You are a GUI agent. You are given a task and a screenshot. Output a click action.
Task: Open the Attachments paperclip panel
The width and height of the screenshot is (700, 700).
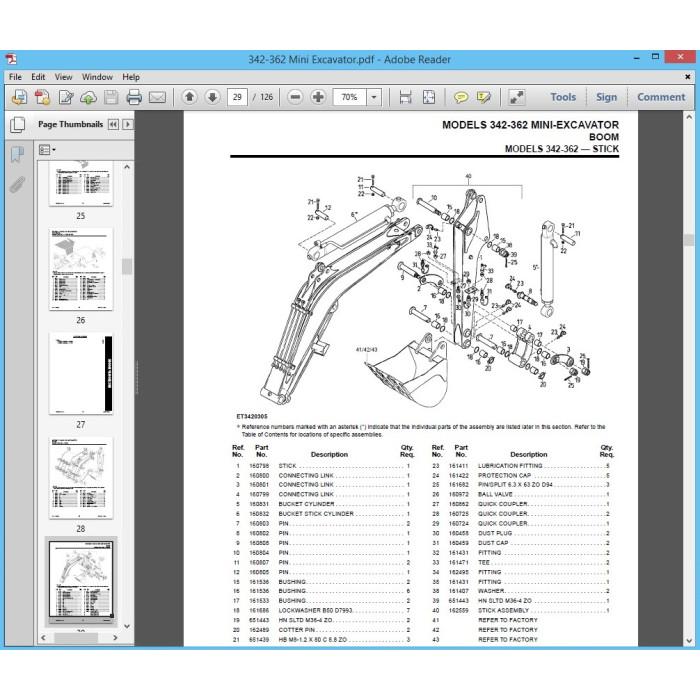[17, 185]
